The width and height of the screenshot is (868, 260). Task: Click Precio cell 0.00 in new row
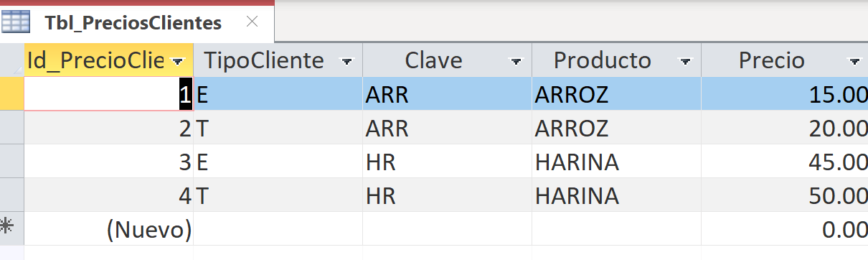[x=785, y=229]
